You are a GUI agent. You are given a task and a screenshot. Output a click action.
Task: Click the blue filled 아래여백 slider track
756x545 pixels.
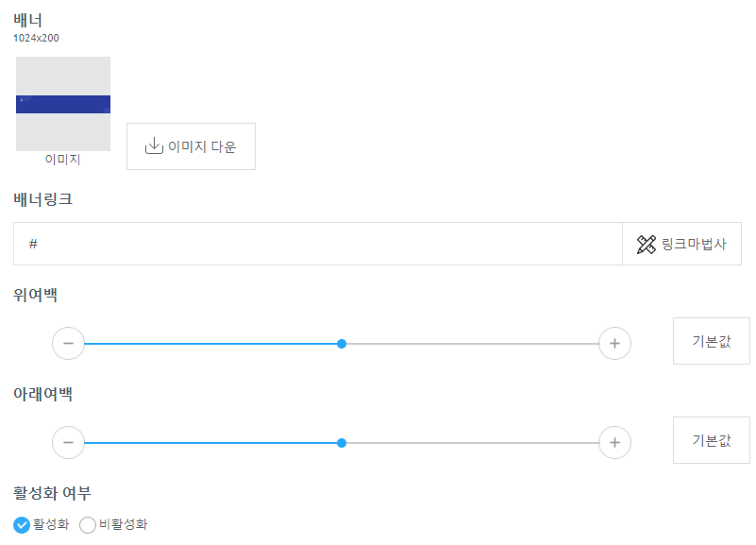pyautogui.click(x=210, y=443)
